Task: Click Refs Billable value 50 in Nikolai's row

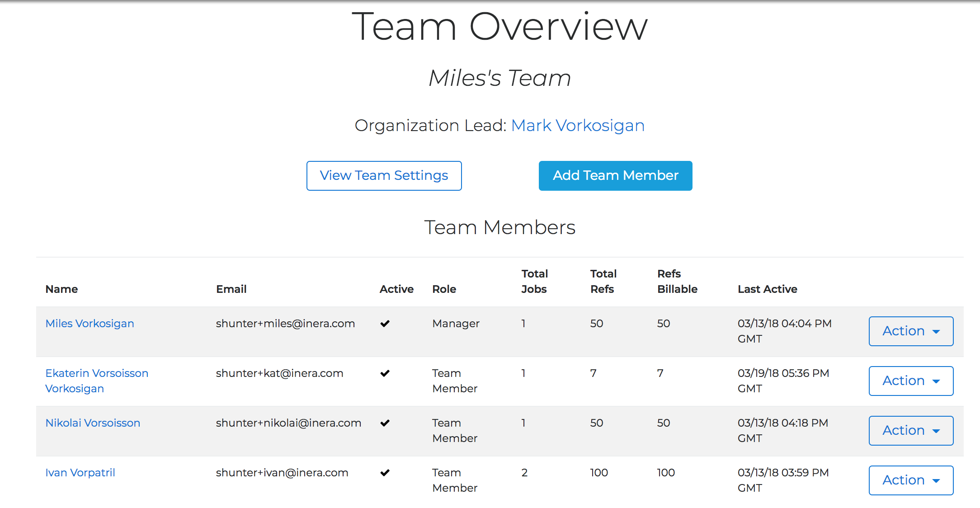Action: pyautogui.click(x=664, y=423)
